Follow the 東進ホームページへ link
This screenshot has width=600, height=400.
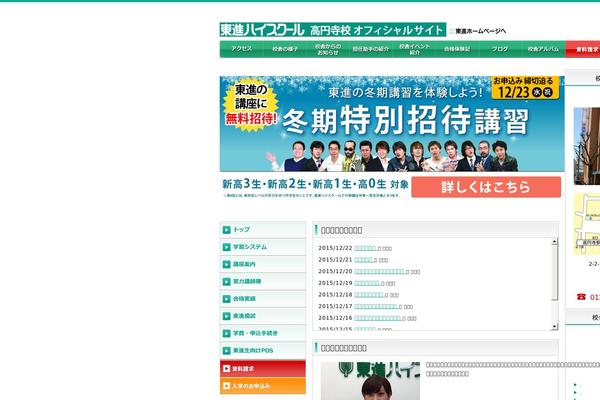click(x=481, y=31)
